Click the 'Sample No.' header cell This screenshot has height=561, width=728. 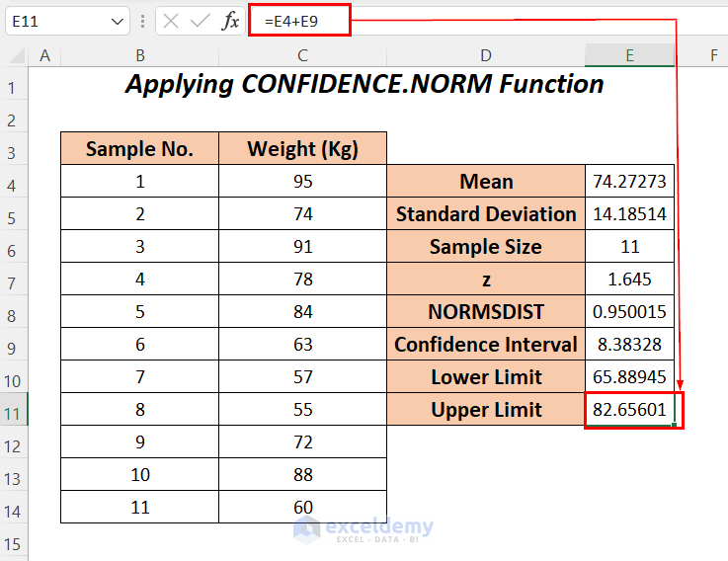pos(139,148)
